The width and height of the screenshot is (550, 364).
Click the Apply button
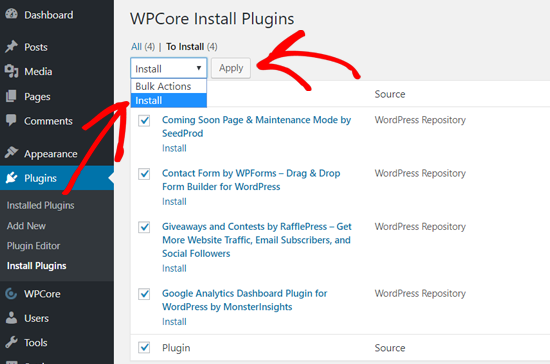coord(231,68)
